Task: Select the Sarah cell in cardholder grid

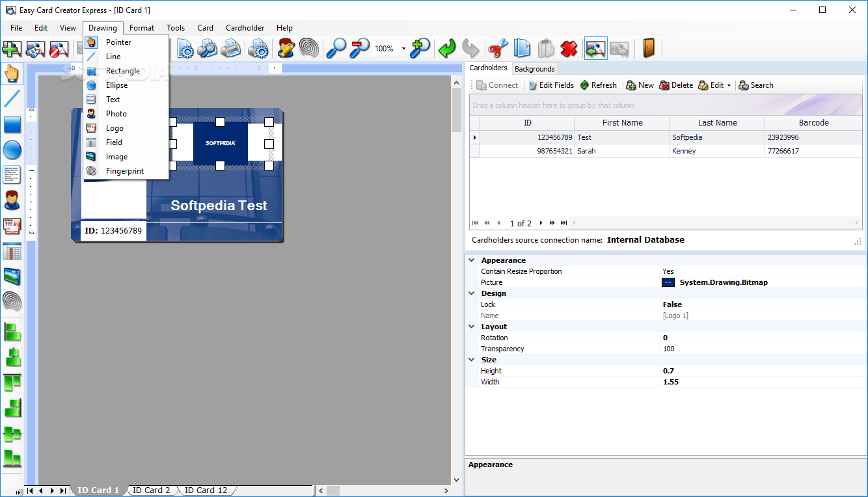Action: click(622, 151)
